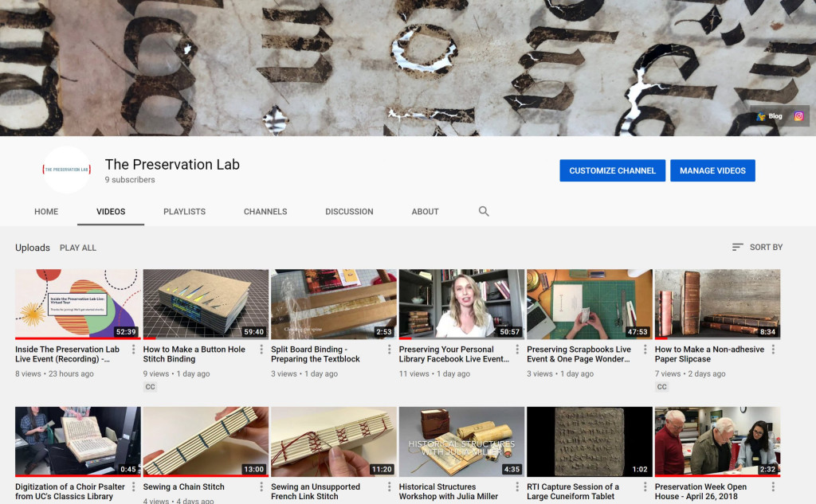Switch to the Playlists tab

click(184, 212)
